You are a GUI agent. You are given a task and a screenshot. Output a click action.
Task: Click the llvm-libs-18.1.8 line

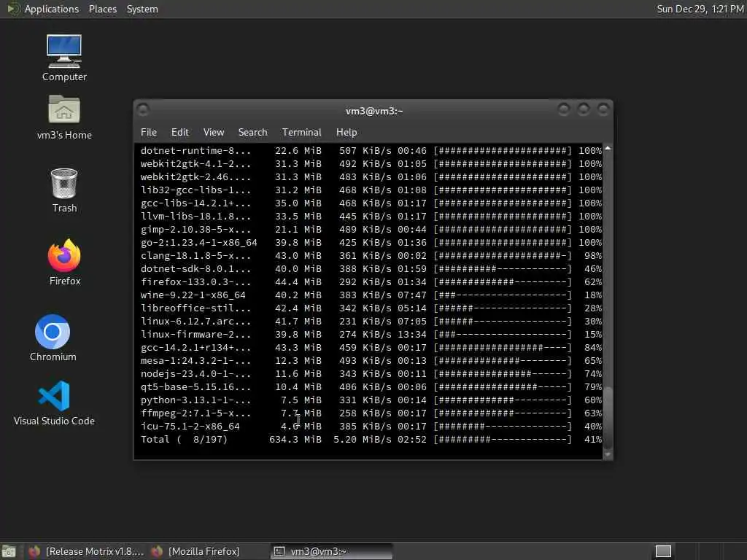pyautogui.click(x=371, y=216)
